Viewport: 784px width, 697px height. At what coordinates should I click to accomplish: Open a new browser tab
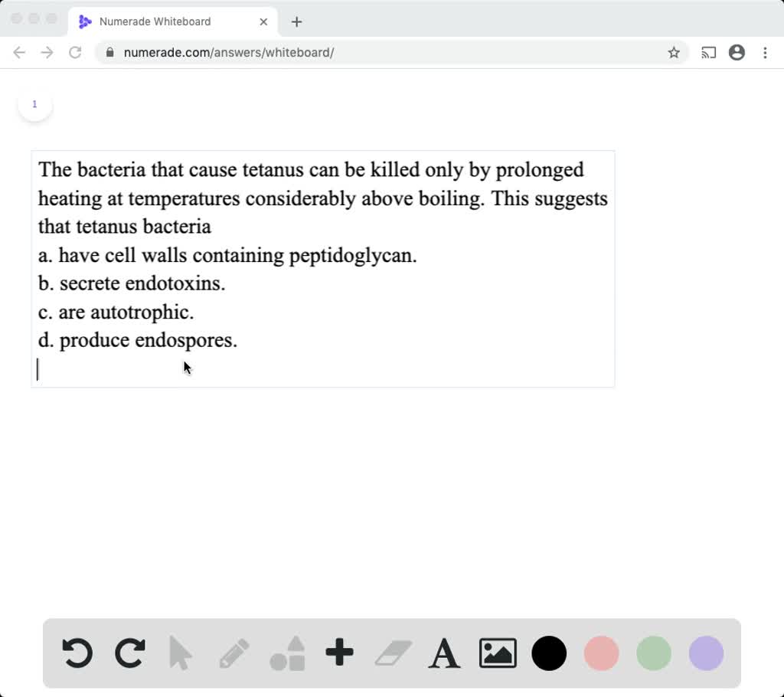tap(296, 21)
